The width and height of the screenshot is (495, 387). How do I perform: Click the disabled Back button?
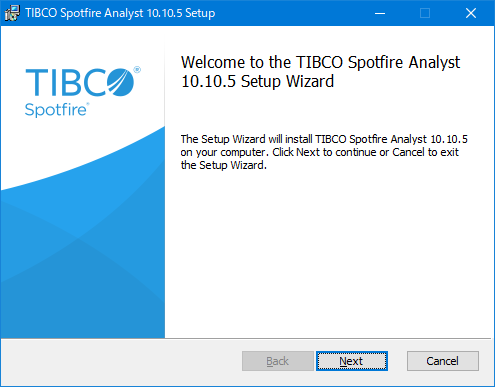(x=278, y=361)
